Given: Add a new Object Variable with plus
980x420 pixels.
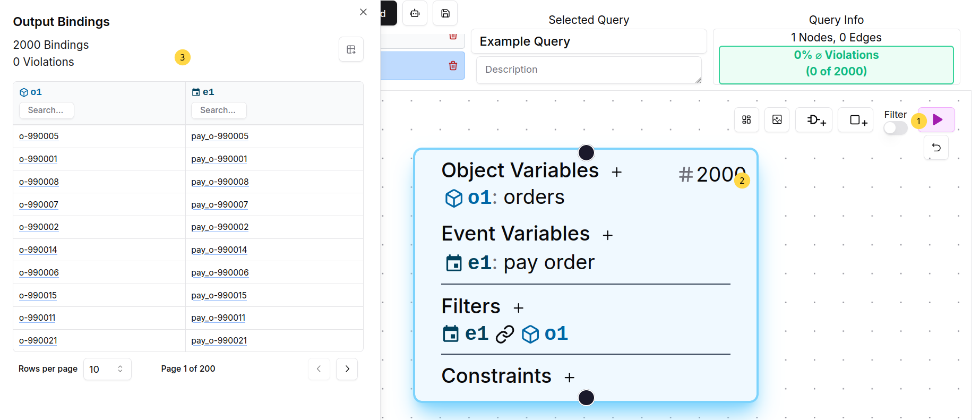Looking at the screenshot, I should point(616,172).
